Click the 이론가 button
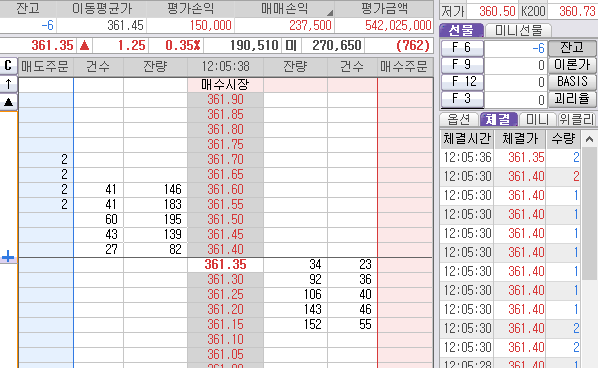 pos(572,65)
